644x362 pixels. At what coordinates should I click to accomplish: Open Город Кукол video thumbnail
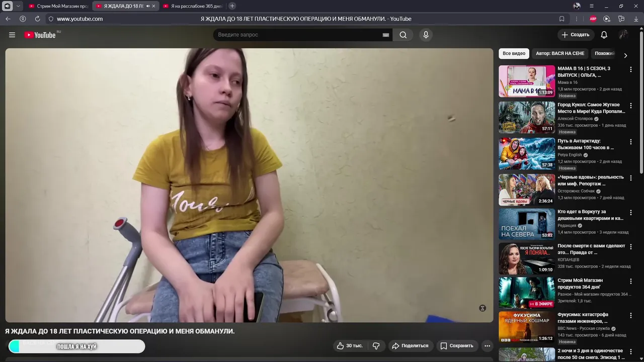[527, 117]
